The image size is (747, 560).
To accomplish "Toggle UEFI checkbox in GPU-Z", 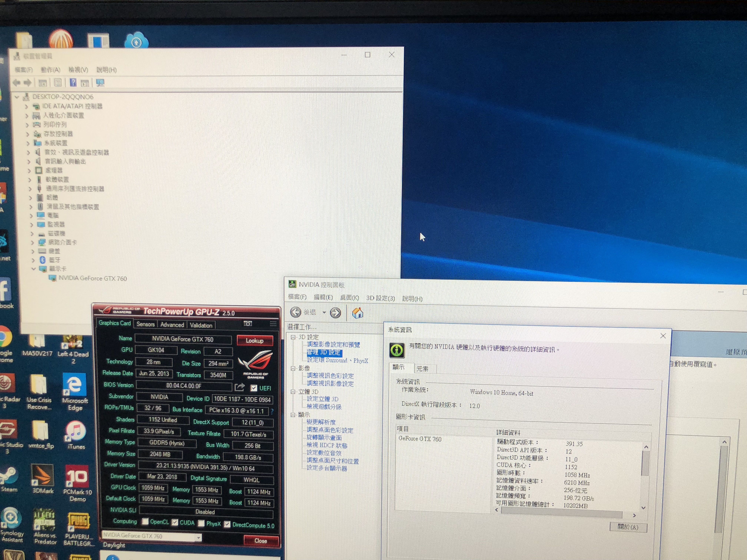I will (x=254, y=388).
